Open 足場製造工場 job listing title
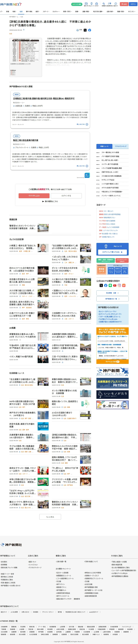138x644 pixels. pyautogui.click(x=44, y=99)
